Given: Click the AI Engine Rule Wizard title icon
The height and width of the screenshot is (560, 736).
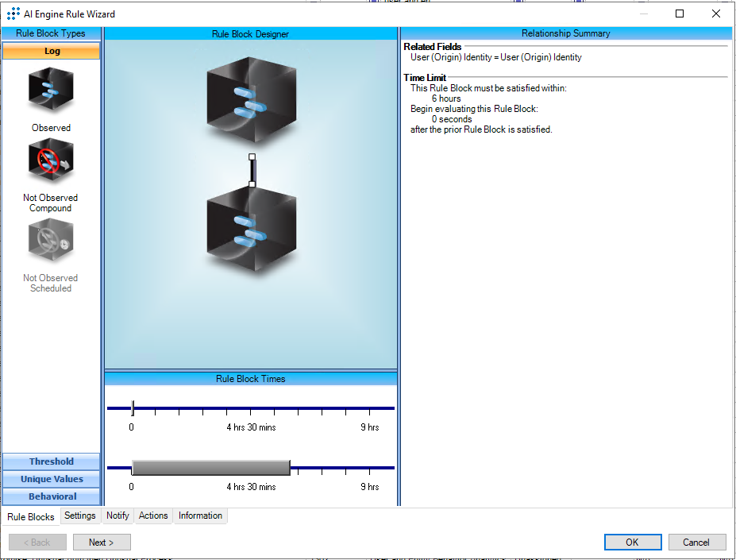Looking at the screenshot, I should (13, 14).
